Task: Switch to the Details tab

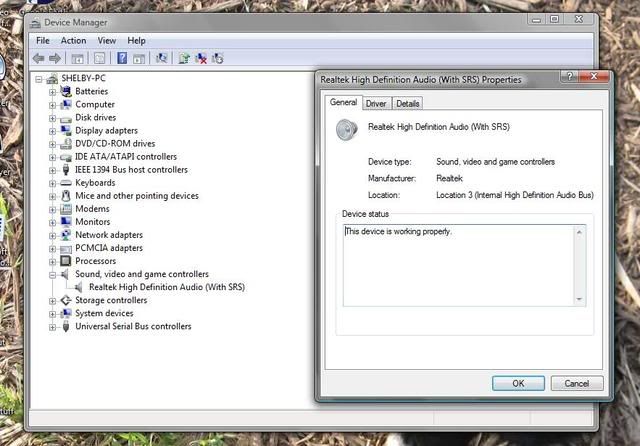Action: pyautogui.click(x=408, y=104)
